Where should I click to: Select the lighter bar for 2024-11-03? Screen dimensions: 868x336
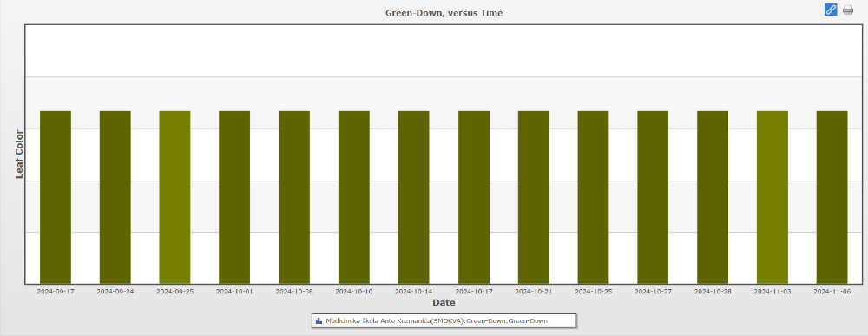773,198
